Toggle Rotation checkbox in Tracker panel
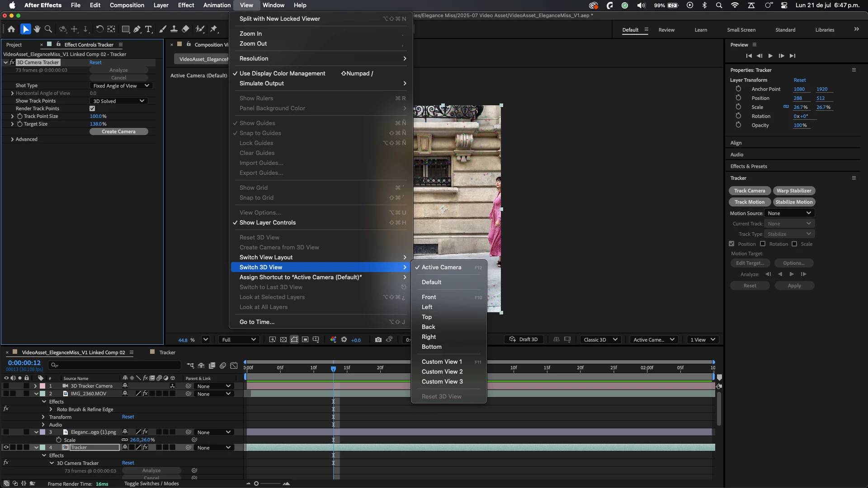The width and height of the screenshot is (868, 488). pyautogui.click(x=763, y=244)
